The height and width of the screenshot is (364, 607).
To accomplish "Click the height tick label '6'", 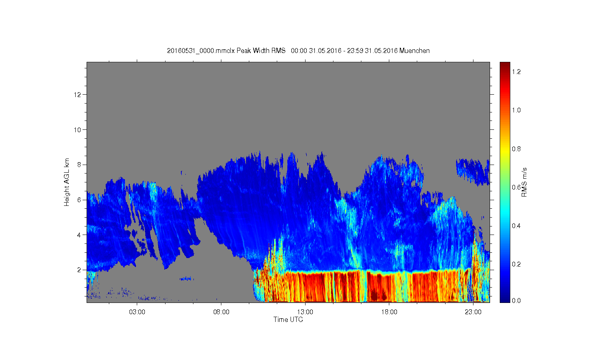I will (80, 200).
